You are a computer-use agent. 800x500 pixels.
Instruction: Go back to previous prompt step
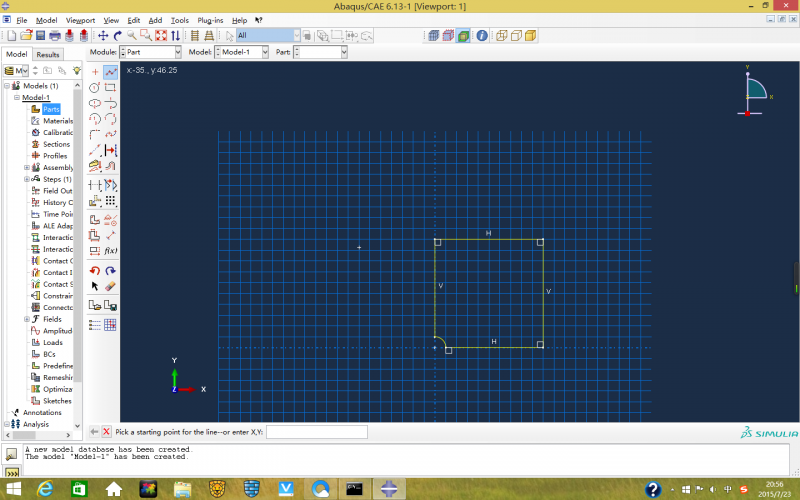94,432
